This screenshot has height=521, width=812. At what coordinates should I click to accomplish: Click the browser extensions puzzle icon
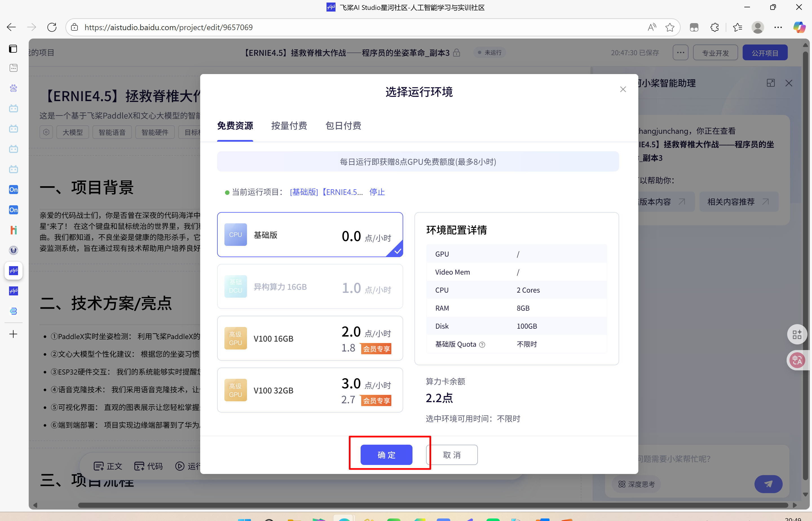(x=714, y=27)
